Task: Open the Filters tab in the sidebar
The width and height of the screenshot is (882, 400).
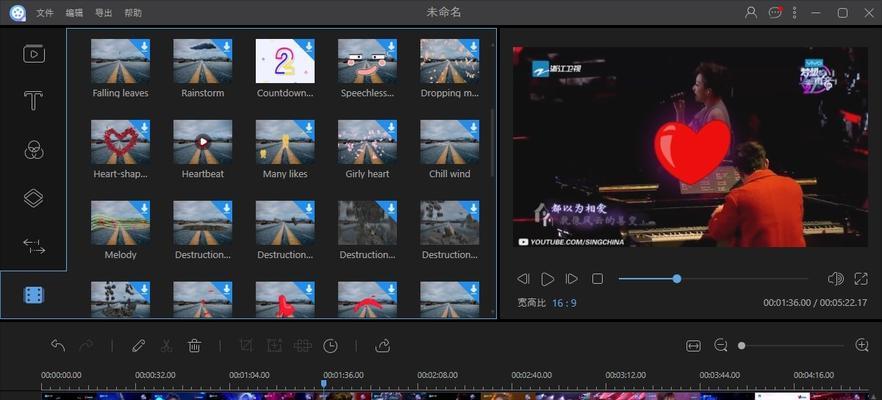Action: tap(34, 150)
